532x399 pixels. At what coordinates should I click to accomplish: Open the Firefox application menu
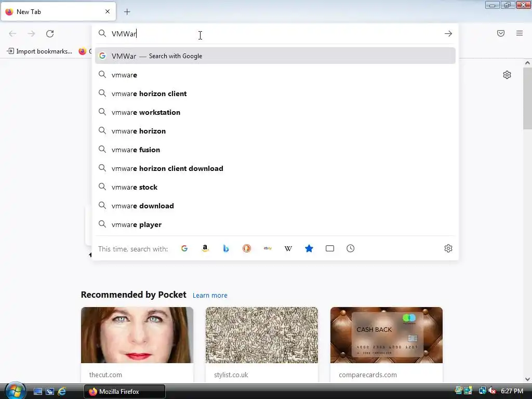click(x=520, y=33)
